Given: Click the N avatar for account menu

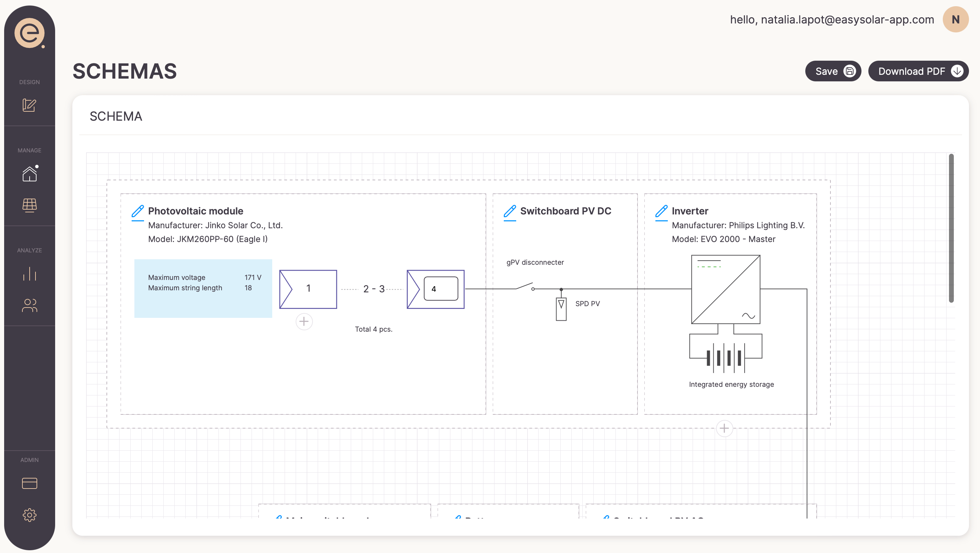Looking at the screenshot, I should click(x=955, y=19).
